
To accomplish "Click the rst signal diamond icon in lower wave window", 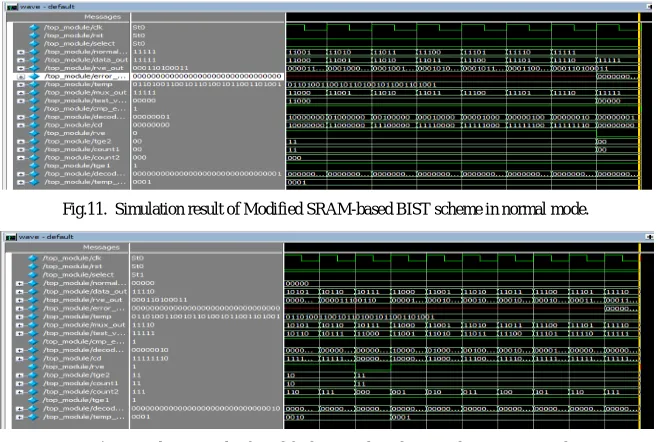I will 33,266.
